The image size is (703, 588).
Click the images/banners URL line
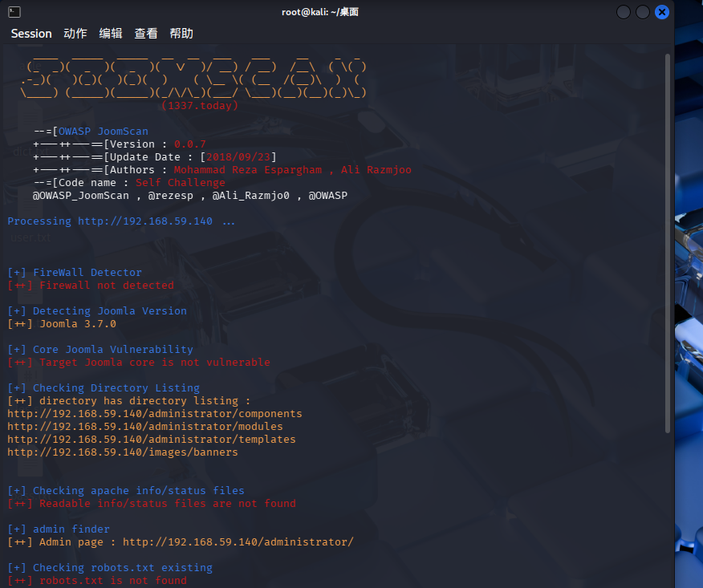click(x=123, y=452)
